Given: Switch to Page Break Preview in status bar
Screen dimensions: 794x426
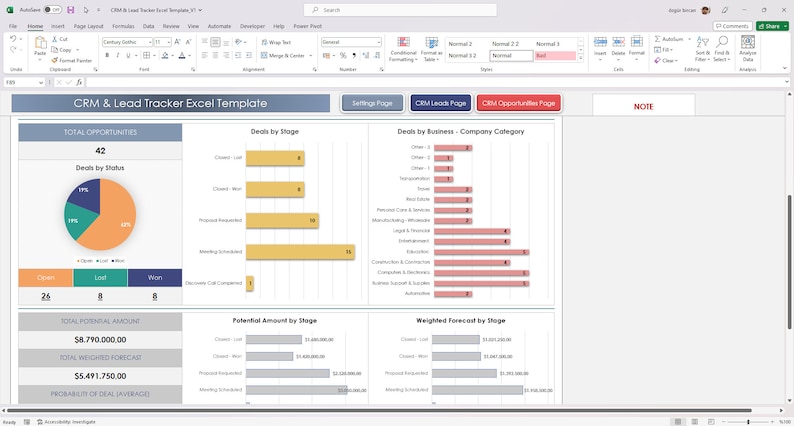Looking at the screenshot, I should coord(711,421).
